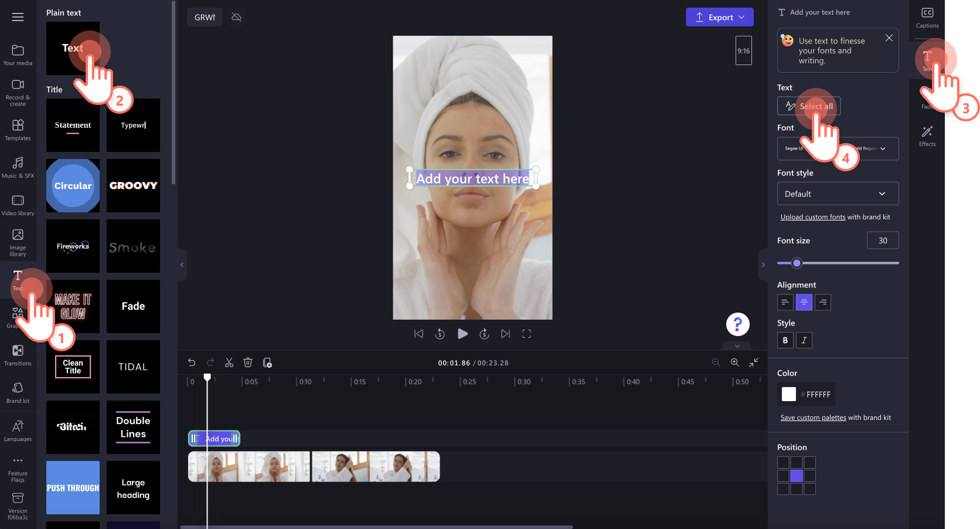980x529 pixels.
Task: Redo the last action
Action: pyautogui.click(x=210, y=362)
